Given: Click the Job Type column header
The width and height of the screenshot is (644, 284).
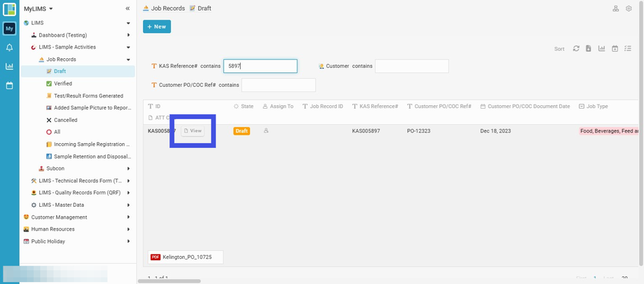Looking at the screenshot, I should click(594, 107).
